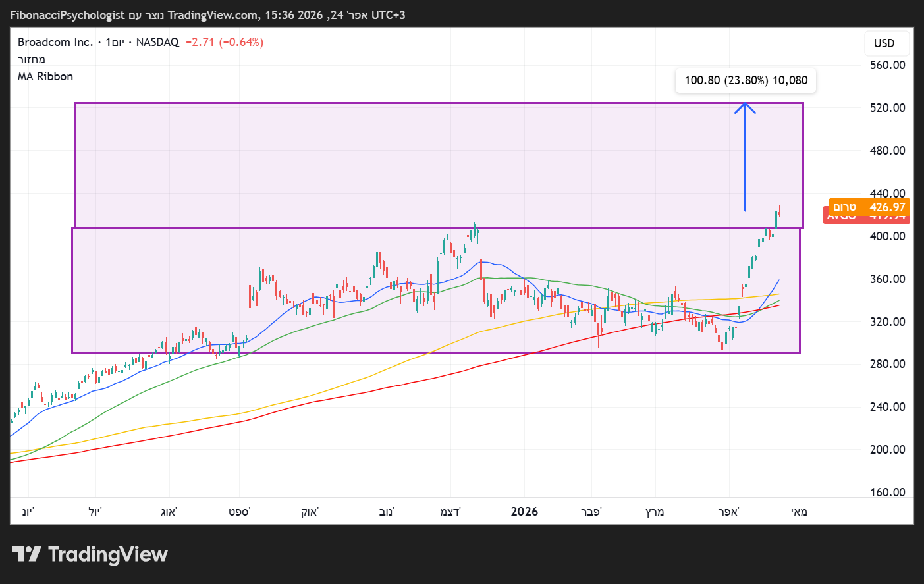Click the 160.00 price axis label

click(887, 492)
